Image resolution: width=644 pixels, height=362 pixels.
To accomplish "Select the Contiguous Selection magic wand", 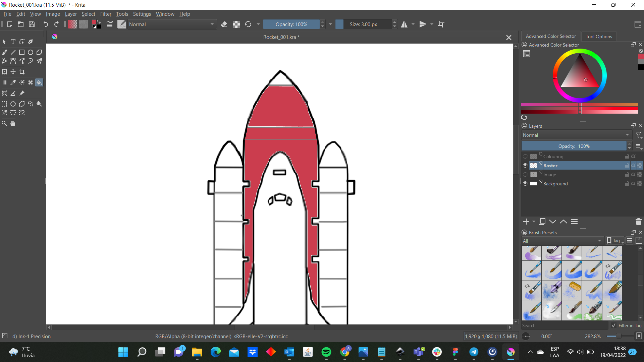I will [39, 104].
